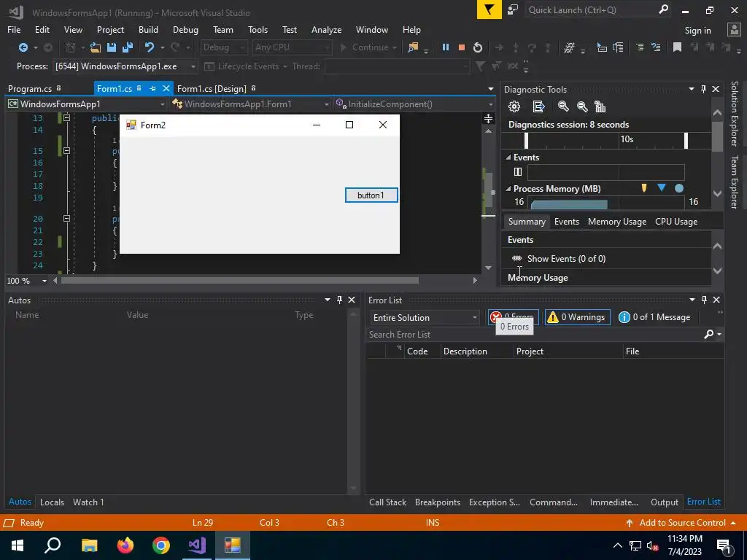Undo last action in toolbar
This screenshot has width=747, height=560.
(x=150, y=47)
